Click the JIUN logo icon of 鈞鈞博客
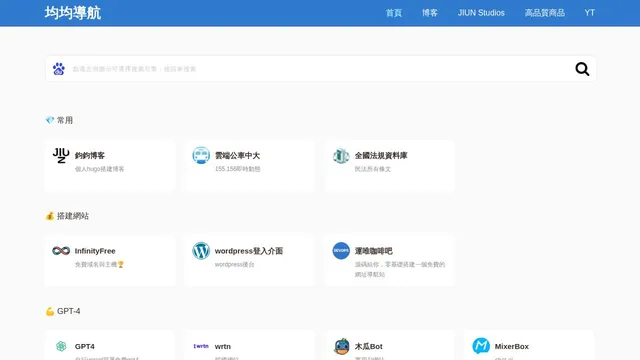640x360 pixels. pos(61,156)
